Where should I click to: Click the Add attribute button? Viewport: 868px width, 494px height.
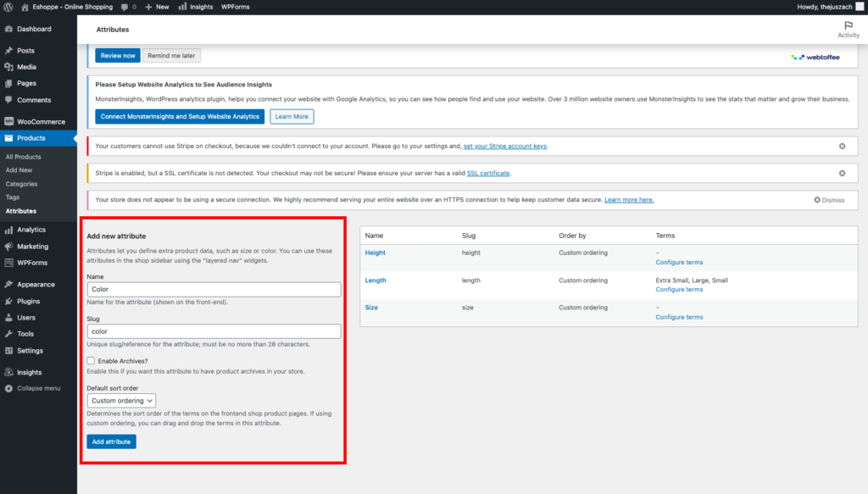point(111,441)
